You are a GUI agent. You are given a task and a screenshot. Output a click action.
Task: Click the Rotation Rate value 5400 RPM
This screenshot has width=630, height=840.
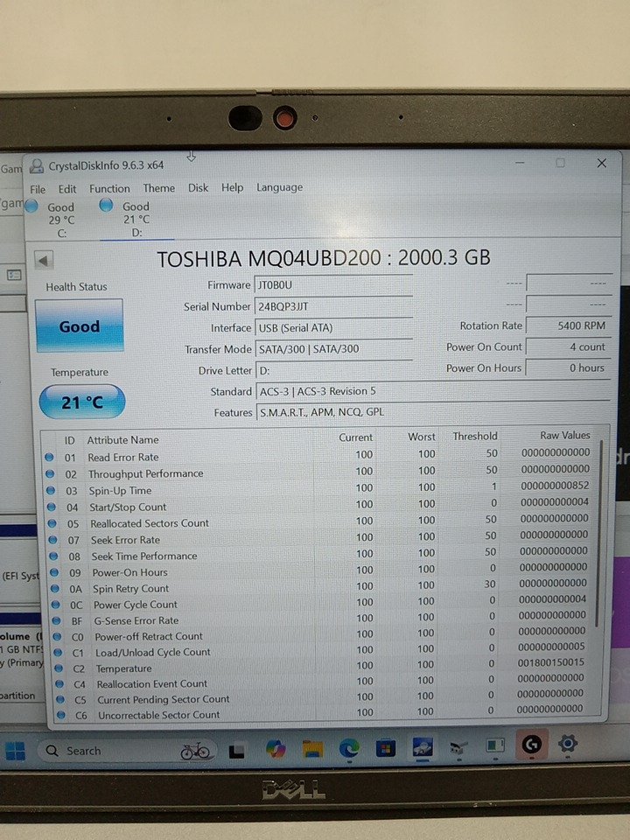click(568, 325)
